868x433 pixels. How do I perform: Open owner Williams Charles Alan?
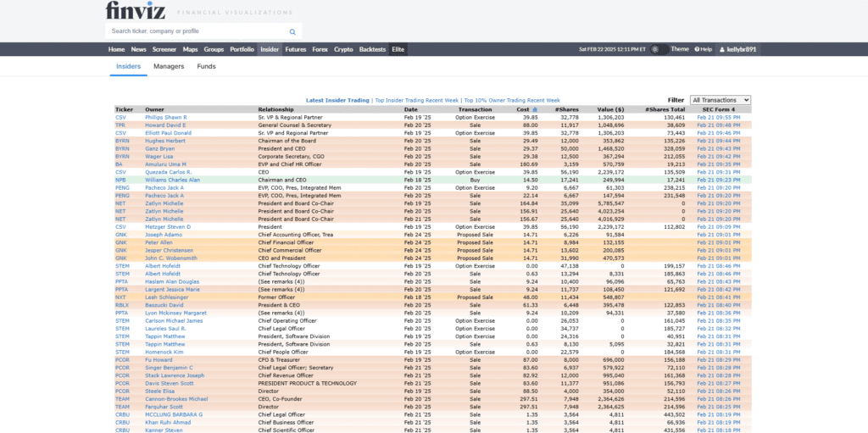(x=173, y=180)
